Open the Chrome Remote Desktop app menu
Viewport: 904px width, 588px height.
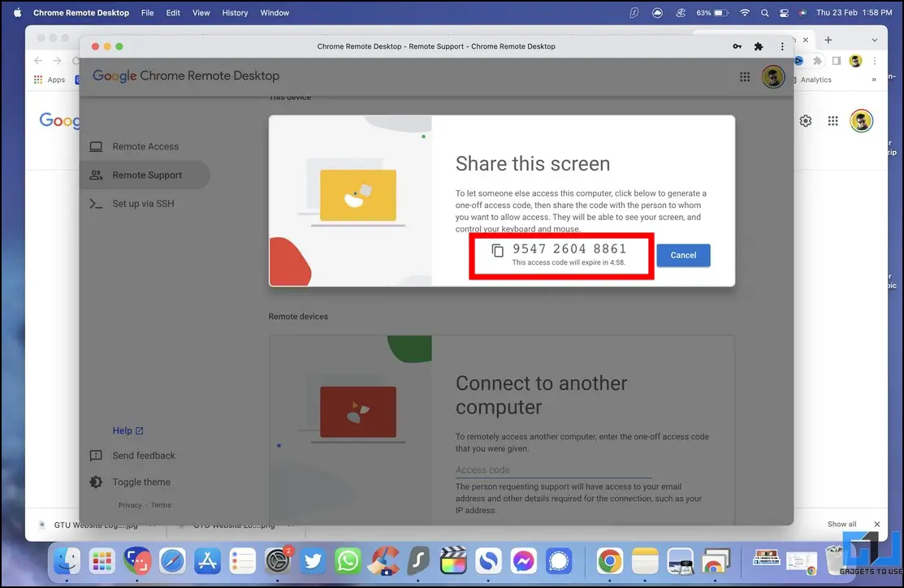pos(81,13)
